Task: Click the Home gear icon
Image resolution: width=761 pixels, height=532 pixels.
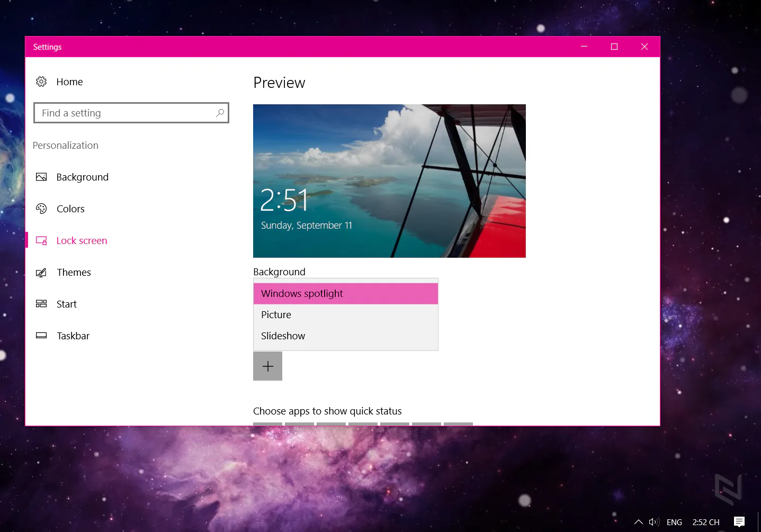Action: click(x=41, y=82)
